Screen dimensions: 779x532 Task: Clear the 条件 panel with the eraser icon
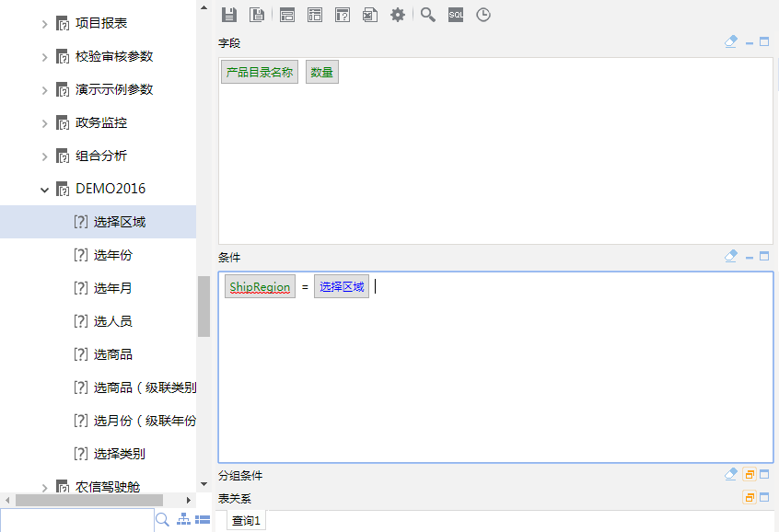731,256
